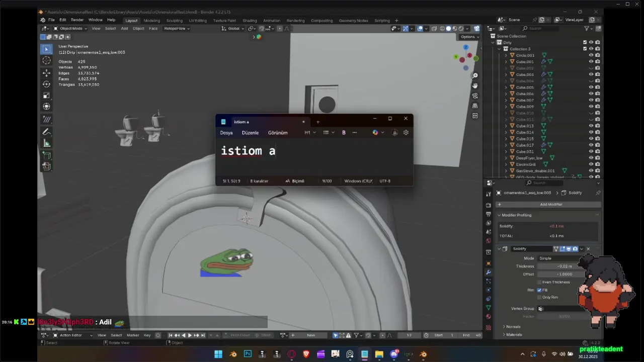This screenshot has height=362, width=644.
Task: Open the Edit menu in Blender
Action: pyautogui.click(x=62, y=20)
